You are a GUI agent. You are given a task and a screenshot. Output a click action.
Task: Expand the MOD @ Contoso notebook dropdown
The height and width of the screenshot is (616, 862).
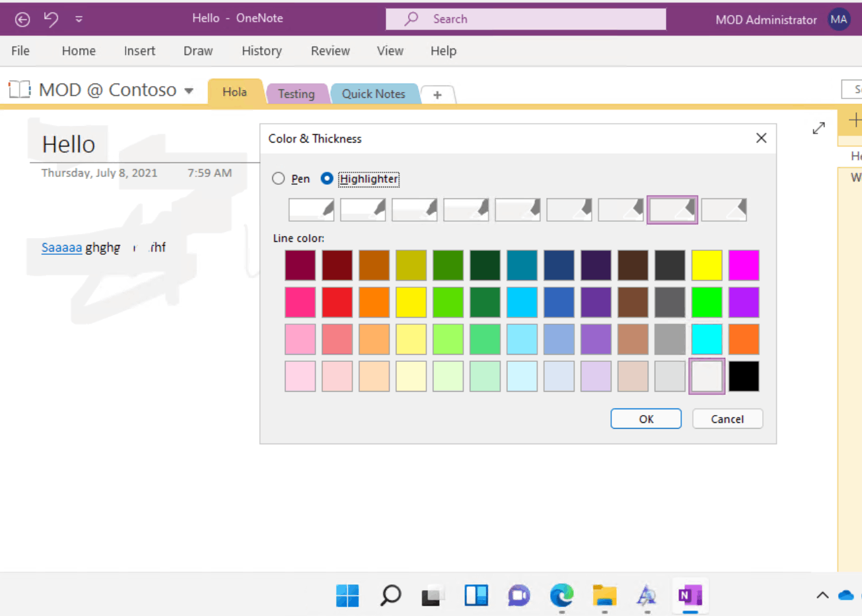[x=189, y=91]
